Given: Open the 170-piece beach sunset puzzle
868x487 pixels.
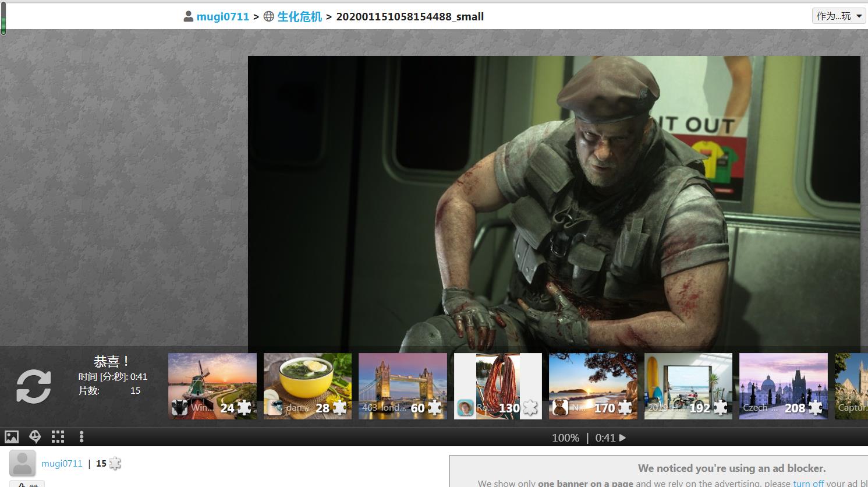Looking at the screenshot, I should (x=593, y=386).
